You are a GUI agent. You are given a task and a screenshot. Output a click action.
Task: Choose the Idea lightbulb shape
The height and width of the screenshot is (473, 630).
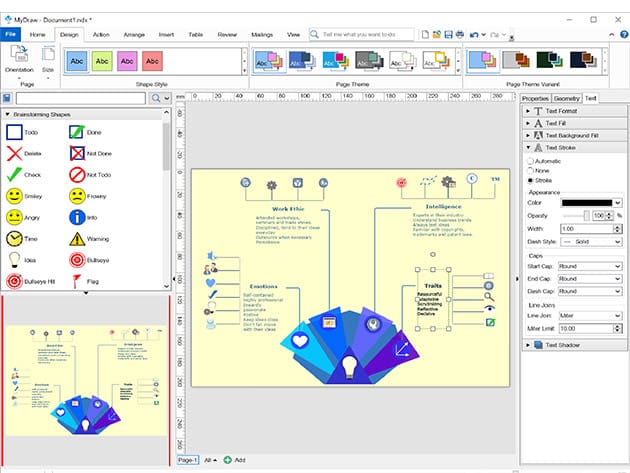(14, 260)
